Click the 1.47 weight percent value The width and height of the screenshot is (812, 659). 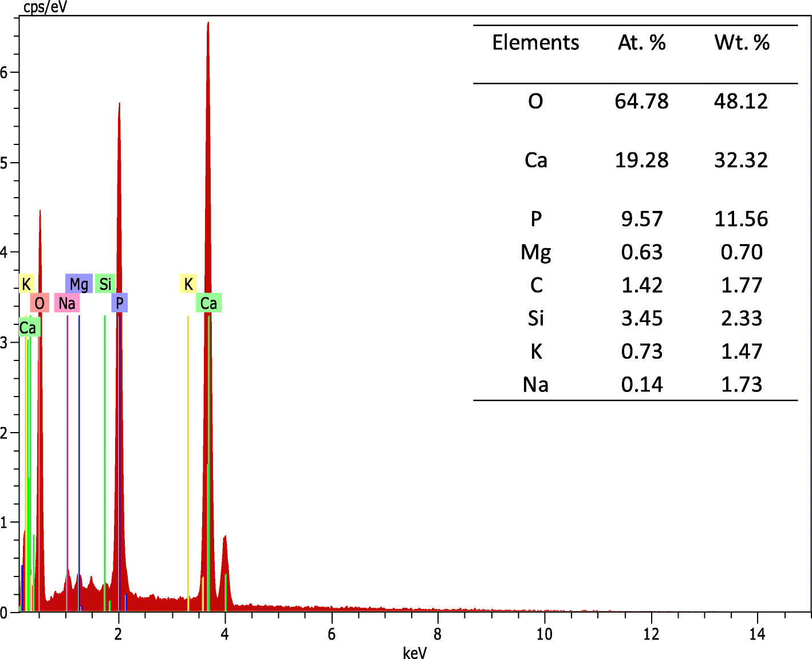tap(742, 351)
